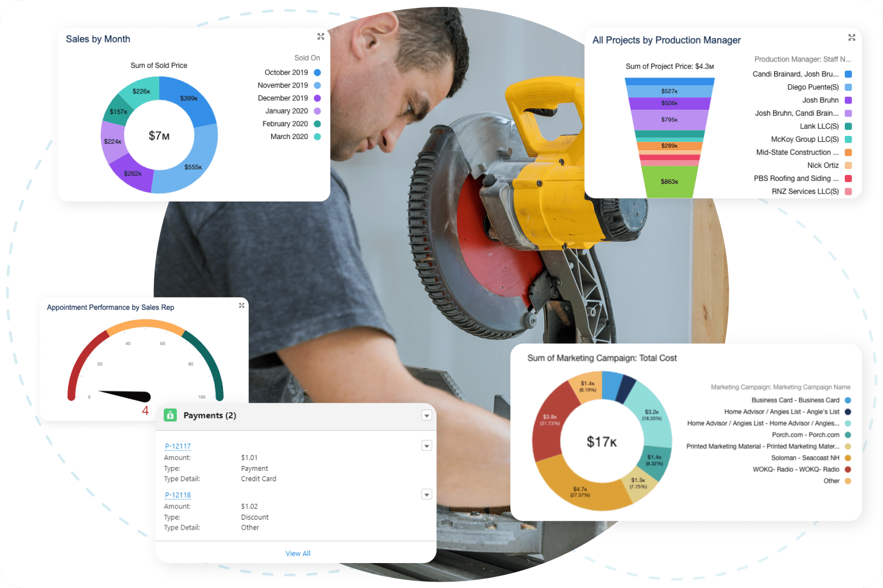Click the $399K donut segment

188,99
